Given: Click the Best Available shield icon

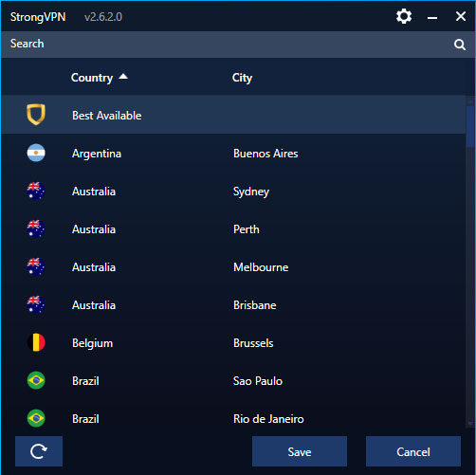Looking at the screenshot, I should (x=36, y=115).
